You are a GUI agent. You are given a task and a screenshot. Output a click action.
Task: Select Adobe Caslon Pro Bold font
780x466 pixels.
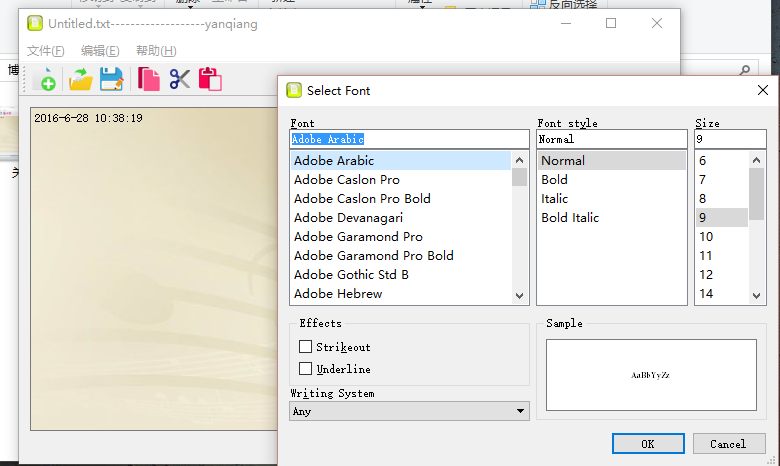(x=400, y=198)
